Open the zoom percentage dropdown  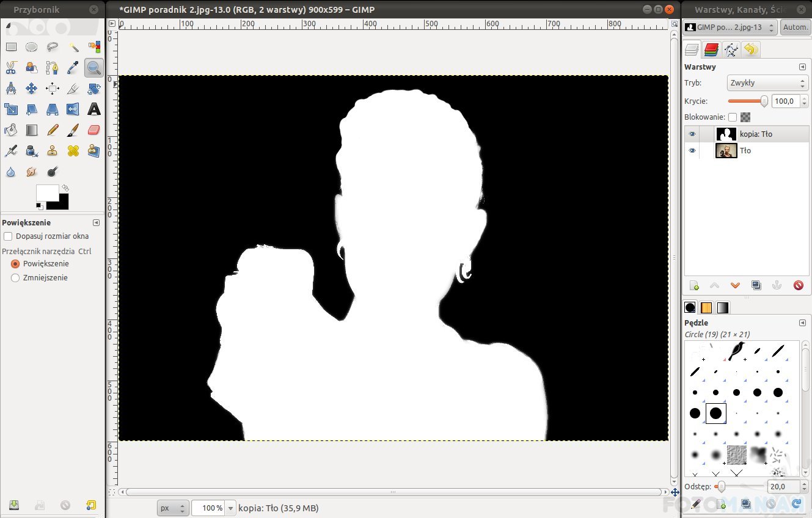(230, 508)
